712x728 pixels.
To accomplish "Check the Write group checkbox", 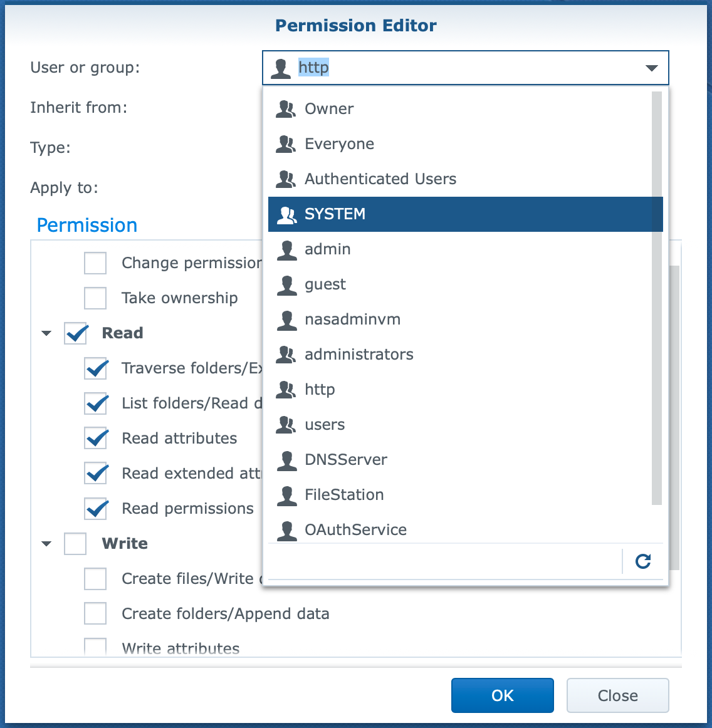I will tap(75, 544).
